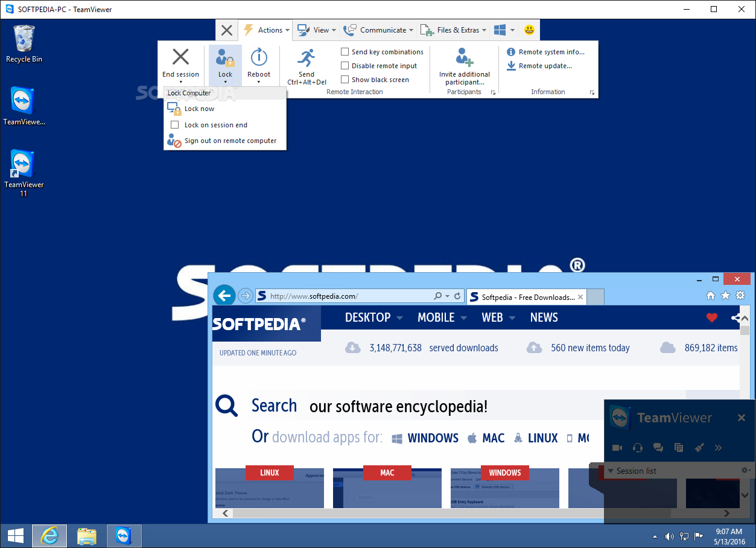Open Internet Explorer home icon
The image size is (756, 548).
point(711,296)
